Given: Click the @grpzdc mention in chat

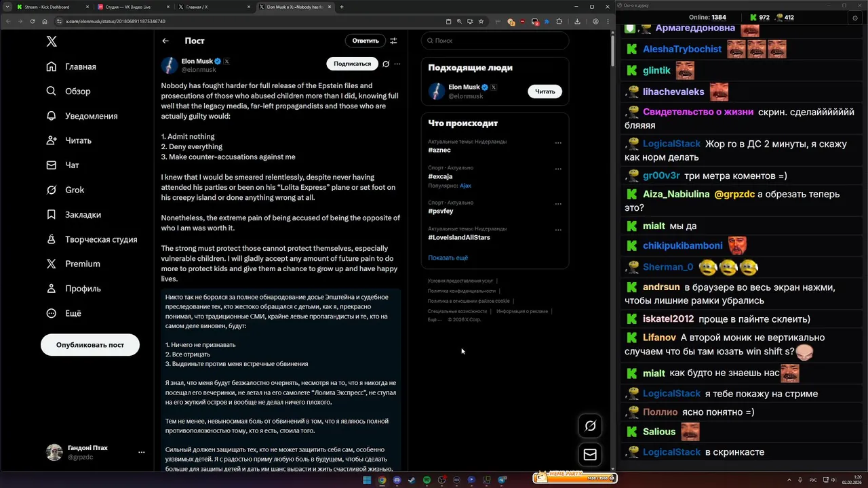Looking at the screenshot, I should [x=734, y=194].
